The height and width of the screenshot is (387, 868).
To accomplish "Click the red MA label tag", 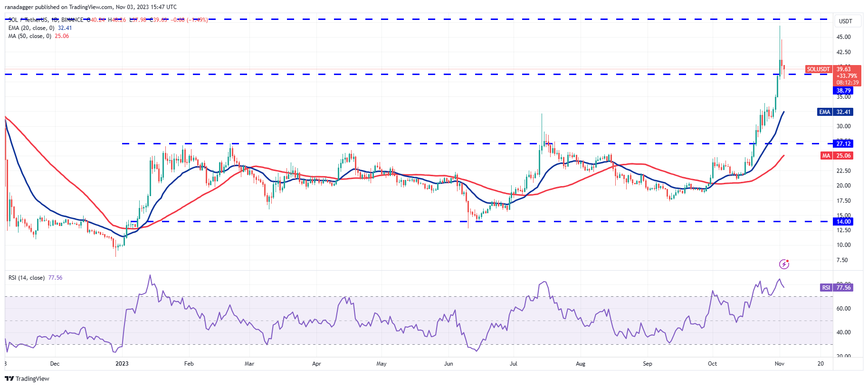I will (826, 156).
